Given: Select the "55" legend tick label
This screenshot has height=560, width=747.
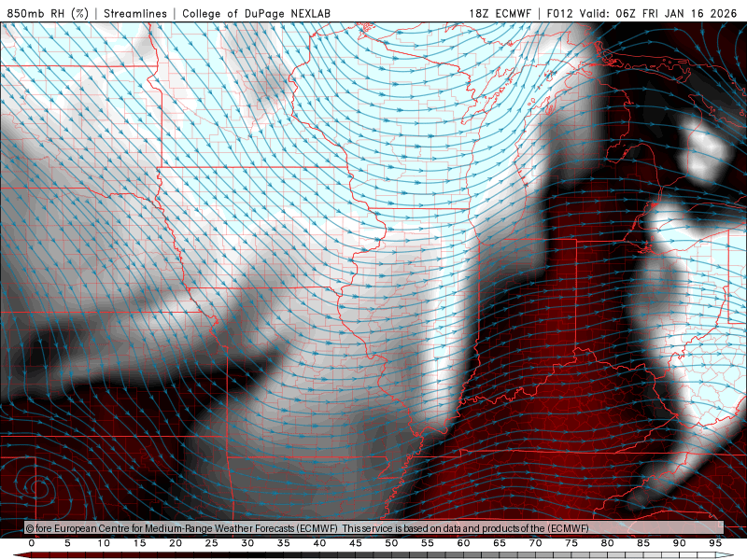Looking at the screenshot, I should tap(428, 543).
